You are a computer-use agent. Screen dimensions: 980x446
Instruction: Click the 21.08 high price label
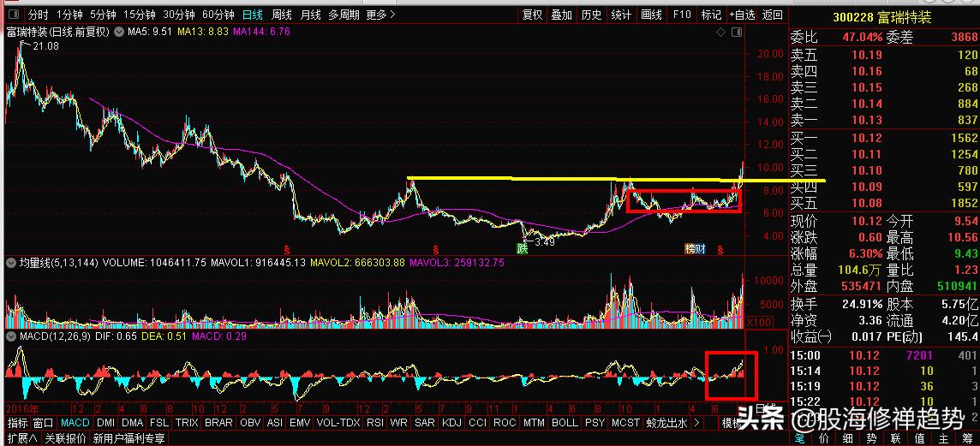point(45,45)
